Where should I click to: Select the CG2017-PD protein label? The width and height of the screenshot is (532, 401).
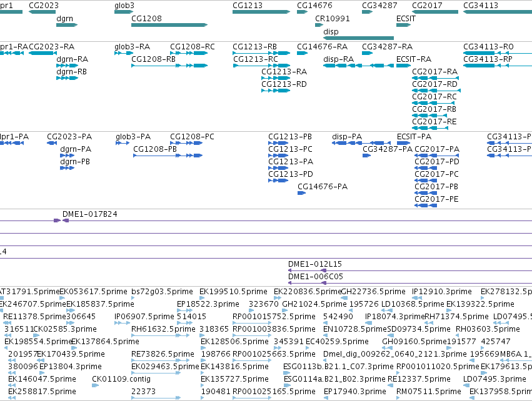click(x=437, y=162)
